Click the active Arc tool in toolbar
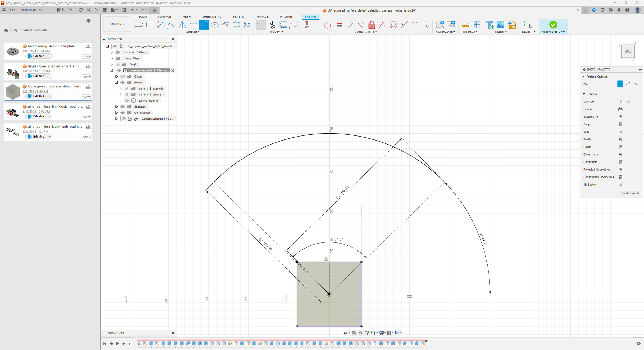The height and width of the screenshot is (350, 644). pyautogui.click(x=204, y=25)
